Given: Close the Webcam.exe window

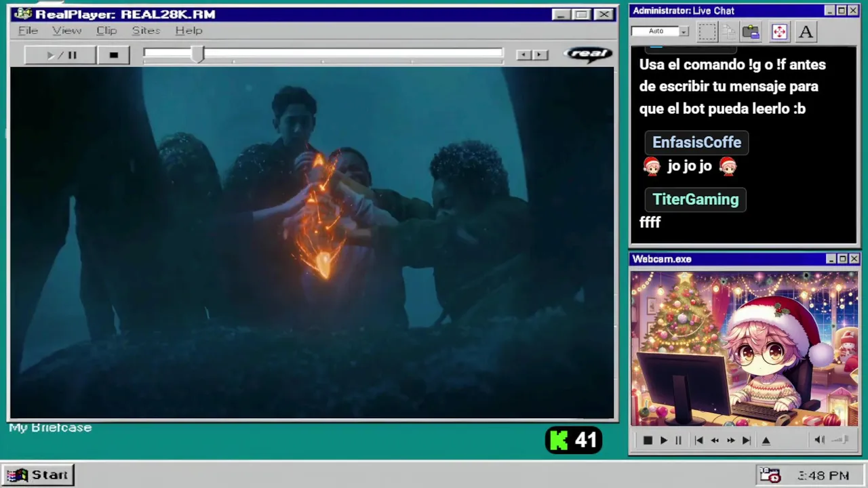Looking at the screenshot, I should [854, 259].
